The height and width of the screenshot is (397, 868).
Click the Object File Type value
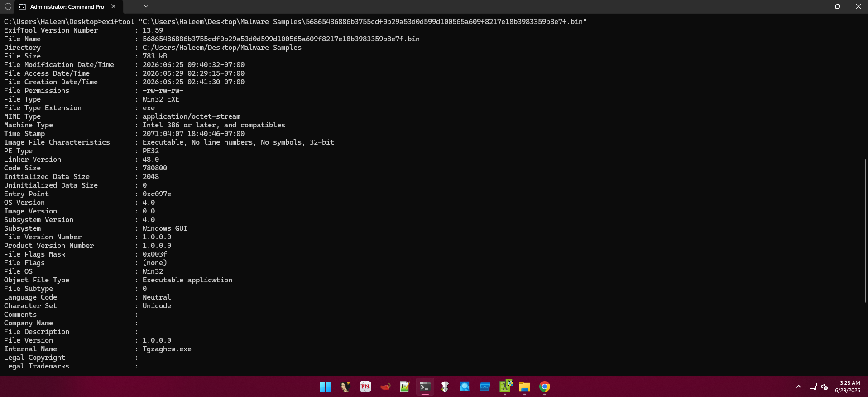pos(187,280)
